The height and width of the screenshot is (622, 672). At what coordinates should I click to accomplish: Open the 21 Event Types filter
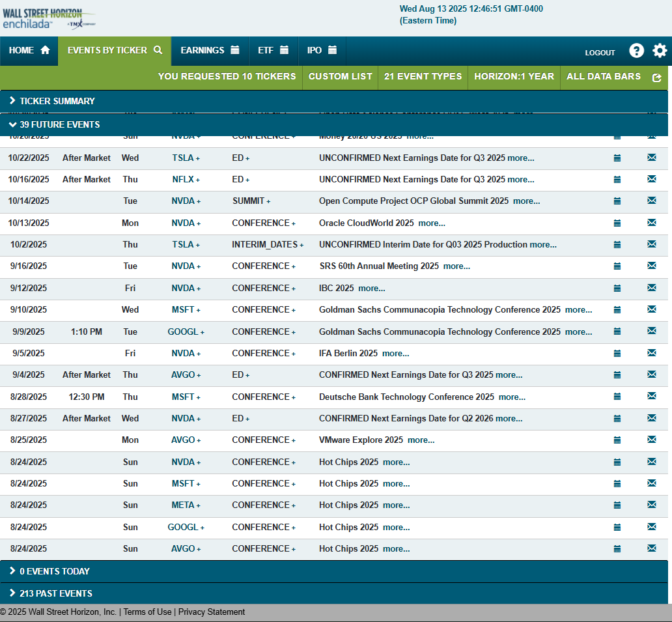pos(423,77)
